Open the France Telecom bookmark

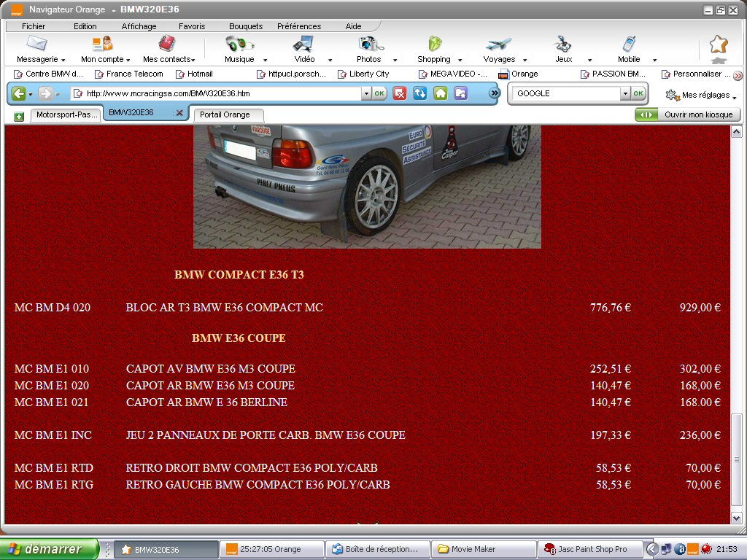[129, 74]
